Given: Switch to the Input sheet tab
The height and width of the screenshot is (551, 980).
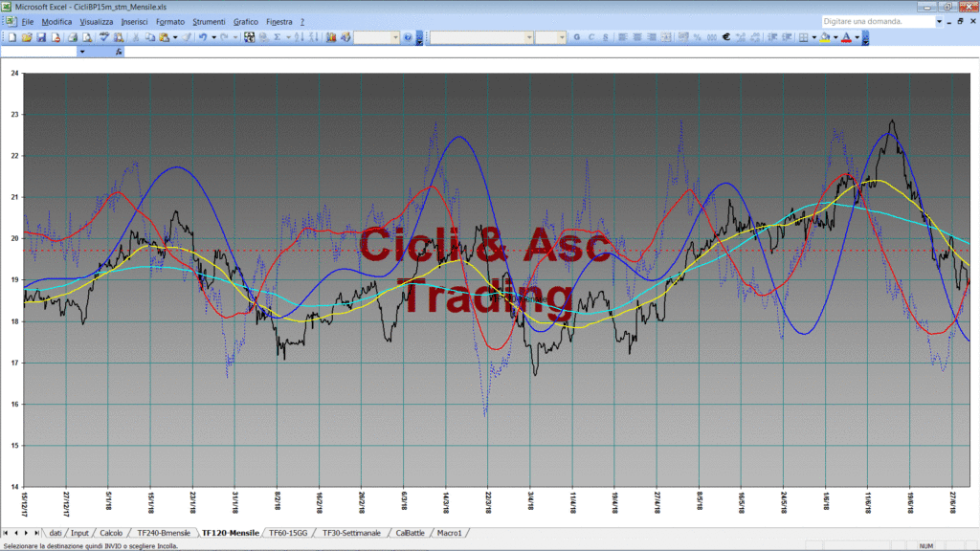Looking at the screenshot, I should pyautogui.click(x=79, y=533).
